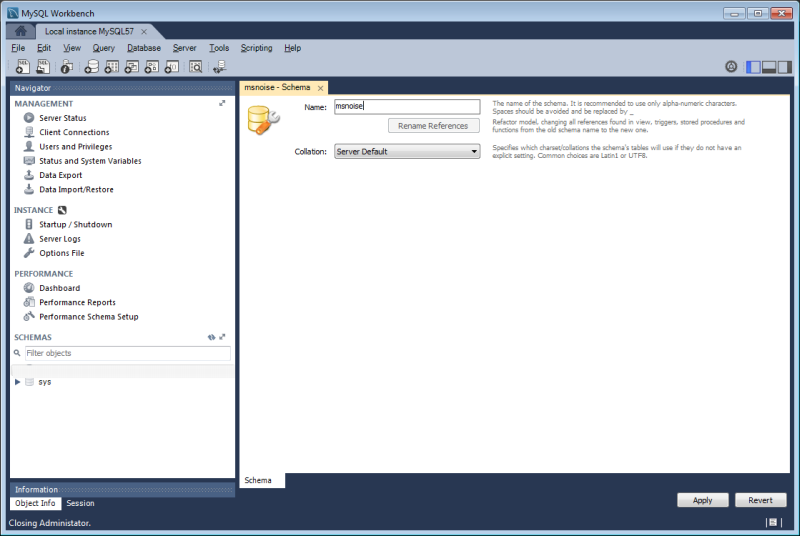Image resolution: width=800 pixels, height=536 pixels.
Task: Open the object inspector info icon
Action: (x=67, y=66)
